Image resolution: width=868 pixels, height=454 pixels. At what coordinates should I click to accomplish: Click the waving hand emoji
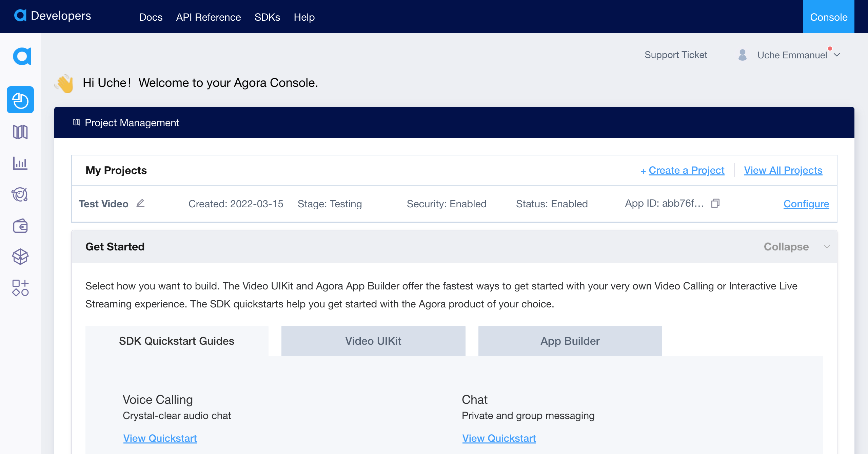click(x=64, y=83)
